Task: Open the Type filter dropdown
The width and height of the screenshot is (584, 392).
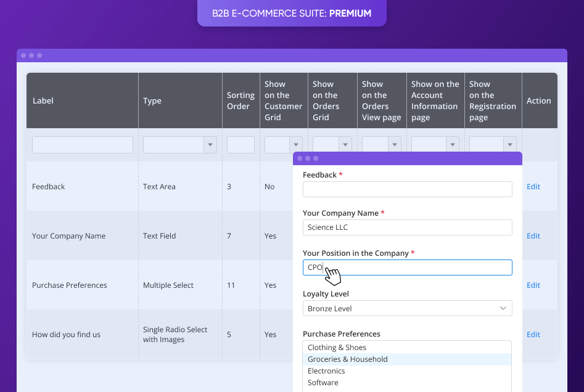Action: [210, 144]
